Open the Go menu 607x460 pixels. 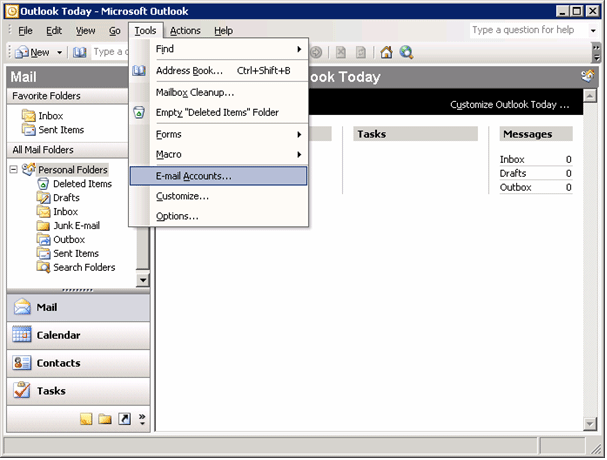(x=115, y=31)
